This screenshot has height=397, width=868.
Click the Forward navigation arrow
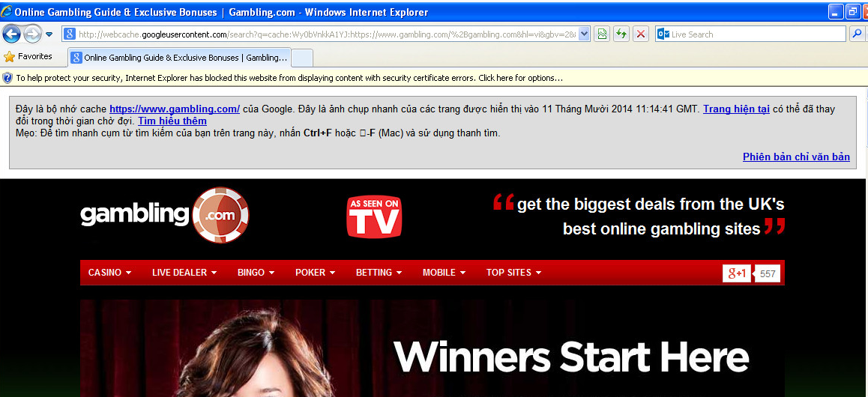[x=33, y=34]
